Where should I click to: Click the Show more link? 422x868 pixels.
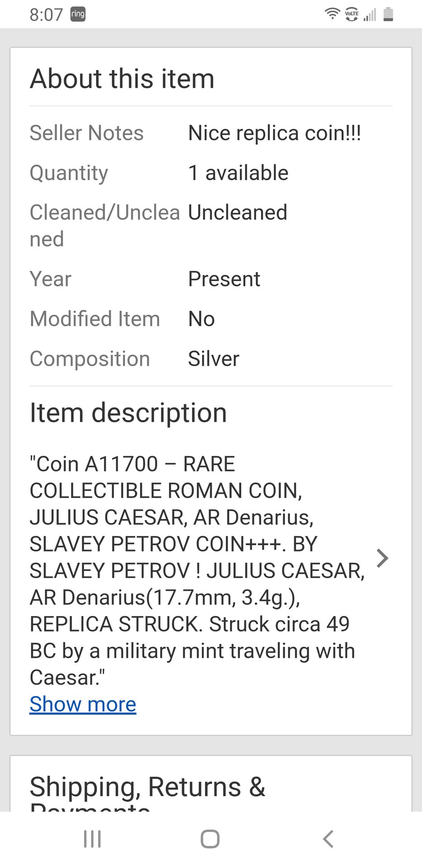[x=83, y=704]
